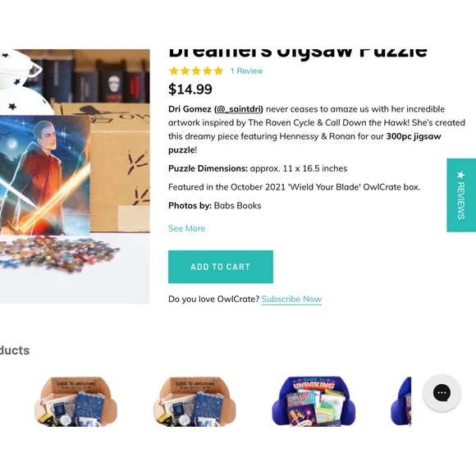Click the first gold rating star
Viewport: 476px width, 476px height.
pos(174,71)
